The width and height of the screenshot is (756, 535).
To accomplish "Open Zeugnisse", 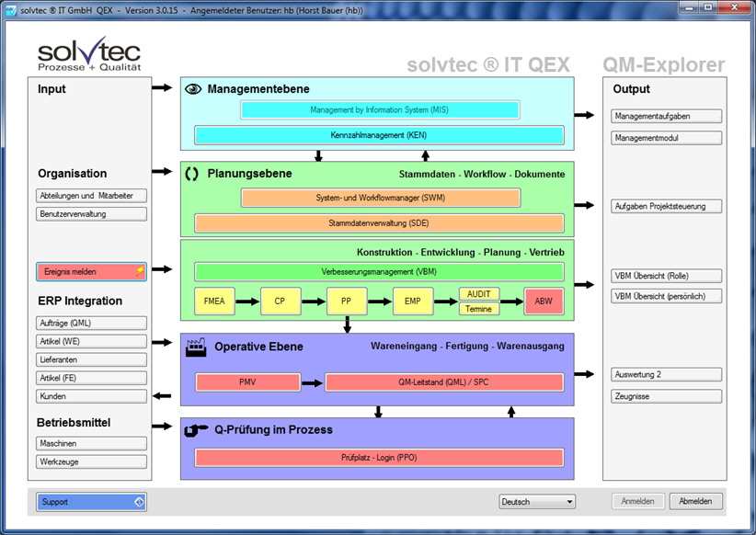I will (x=666, y=396).
